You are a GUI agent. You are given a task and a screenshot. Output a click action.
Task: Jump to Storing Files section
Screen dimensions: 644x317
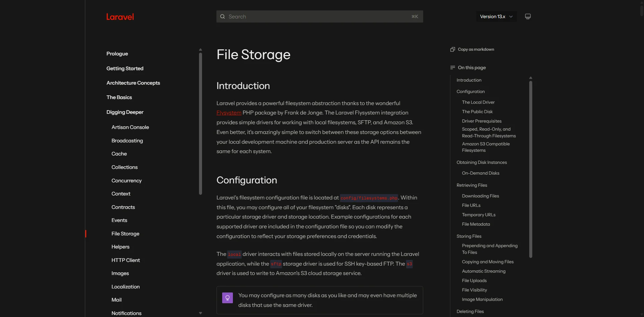tap(469, 236)
